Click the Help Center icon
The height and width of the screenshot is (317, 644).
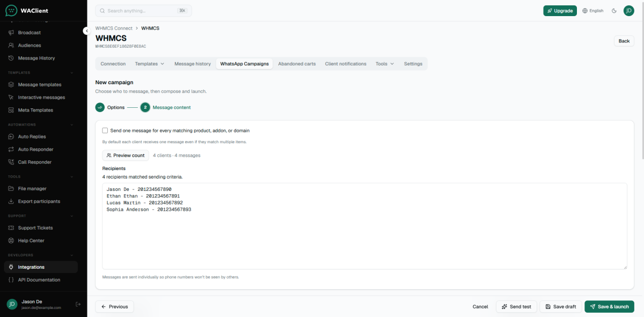(x=12, y=241)
